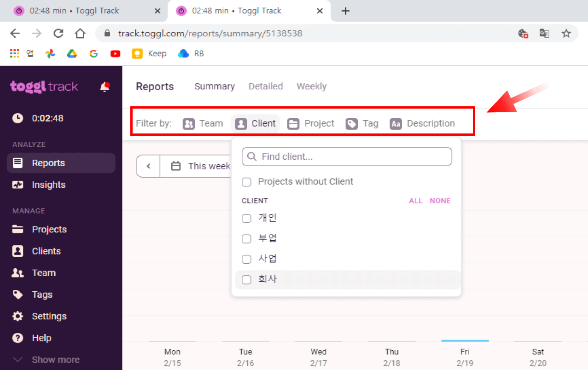588x370 pixels.
Task: Check the 회사 client checkbox
Action: coord(247,280)
